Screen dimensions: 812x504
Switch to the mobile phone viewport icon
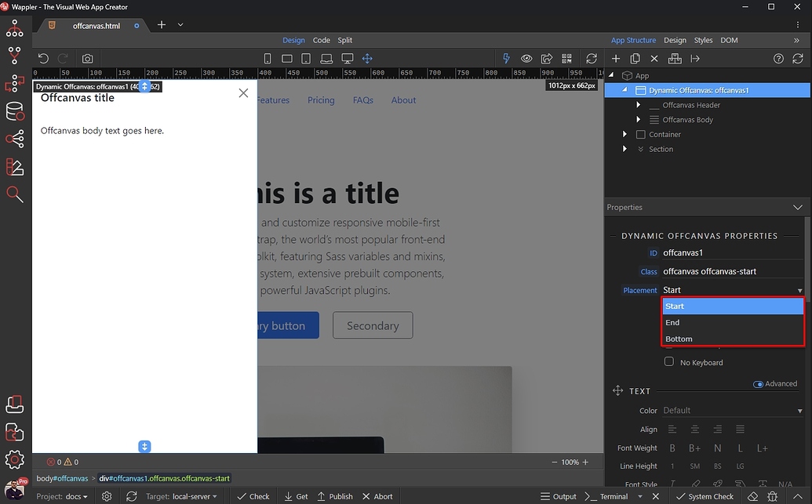(x=267, y=58)
